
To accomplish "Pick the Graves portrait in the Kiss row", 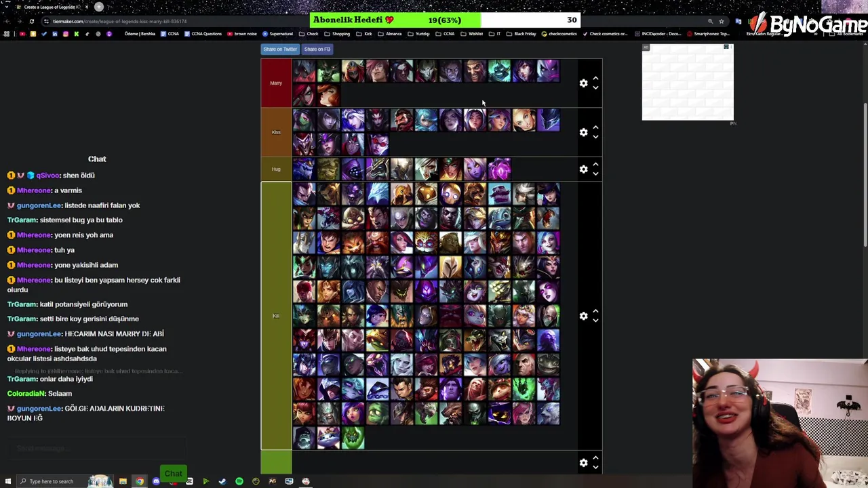I will pos(401,120).
